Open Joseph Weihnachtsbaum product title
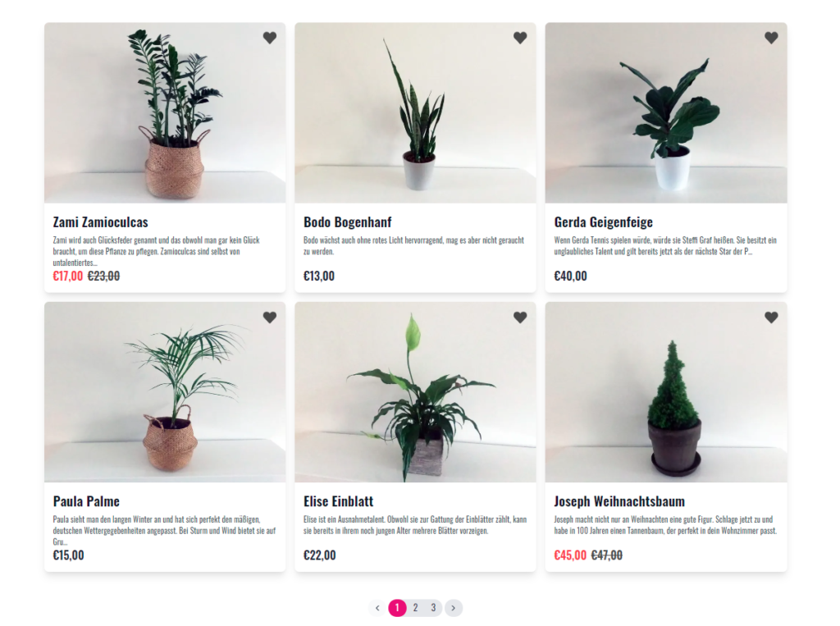The width and height of the screenshot is (840, 626). pyautogui.click(x=619, y=501)
